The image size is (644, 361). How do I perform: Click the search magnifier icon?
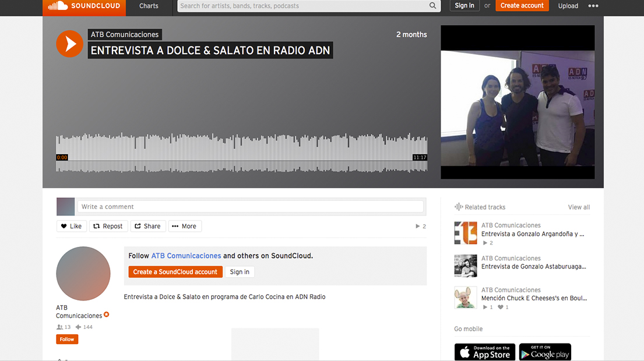click(x=432, y=6)
